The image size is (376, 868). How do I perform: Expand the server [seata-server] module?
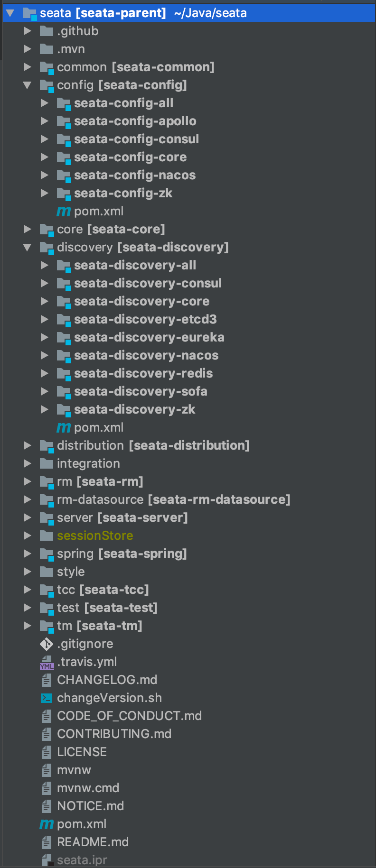tap(28, 518)
